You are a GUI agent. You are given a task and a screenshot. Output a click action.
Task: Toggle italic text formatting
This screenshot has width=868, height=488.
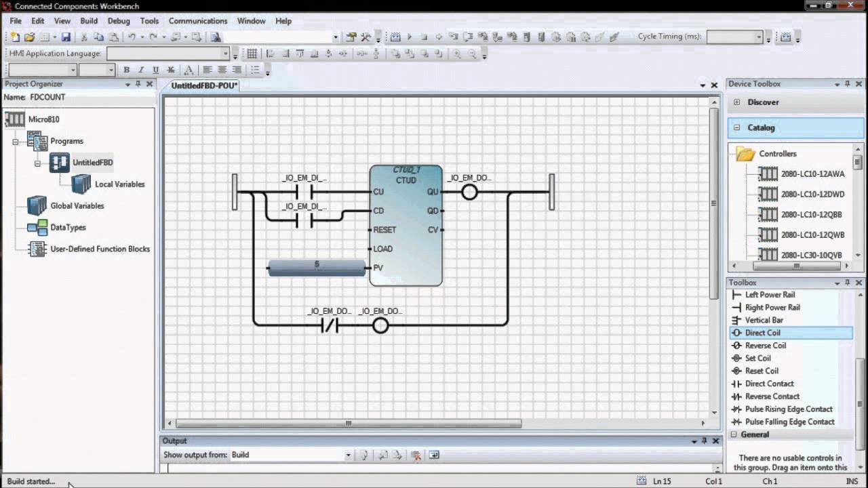140,70
